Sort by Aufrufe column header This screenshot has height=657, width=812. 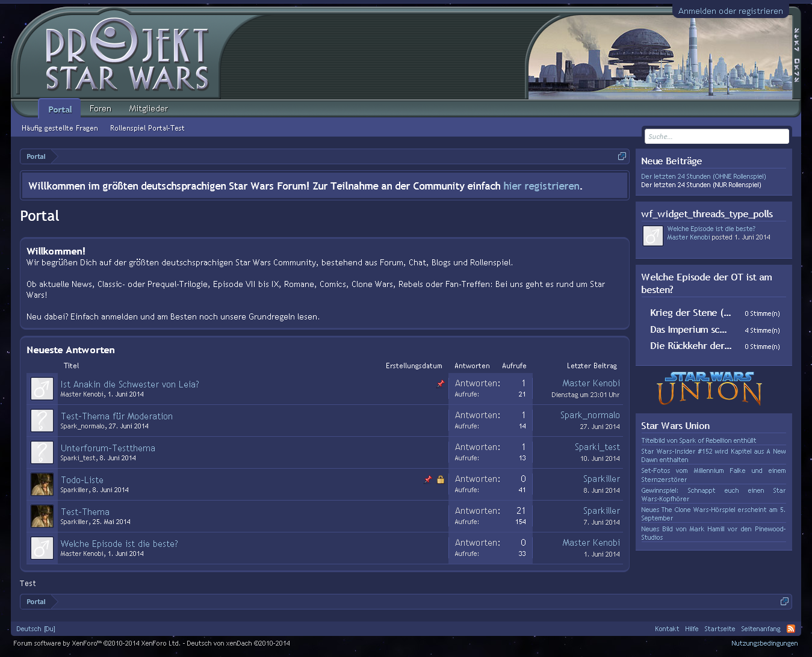[514, 366]
